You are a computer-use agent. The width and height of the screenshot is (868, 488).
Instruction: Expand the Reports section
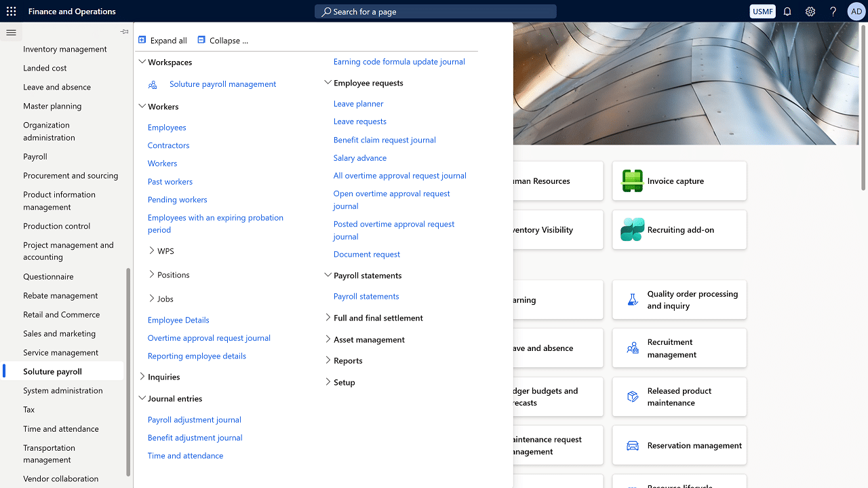click(328, 360)
